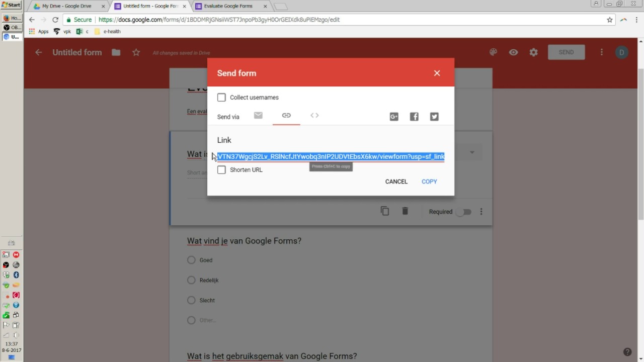Image resolution: width=644 pixels, height=362 pixels.
Task: Open the vpk bookmark
Action: (62, 31)
